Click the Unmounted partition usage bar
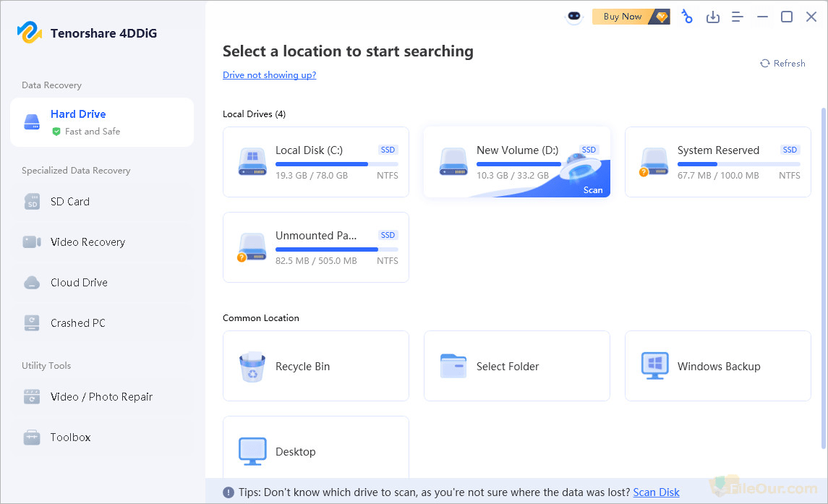Viewport: 828px width, 504px height. [x=337, y=249]
